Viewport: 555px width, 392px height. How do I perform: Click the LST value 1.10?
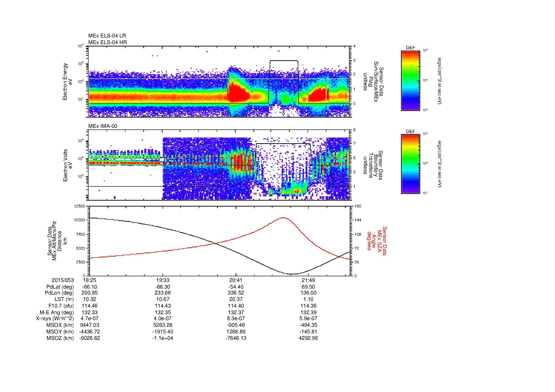click(x=308, y=300)
